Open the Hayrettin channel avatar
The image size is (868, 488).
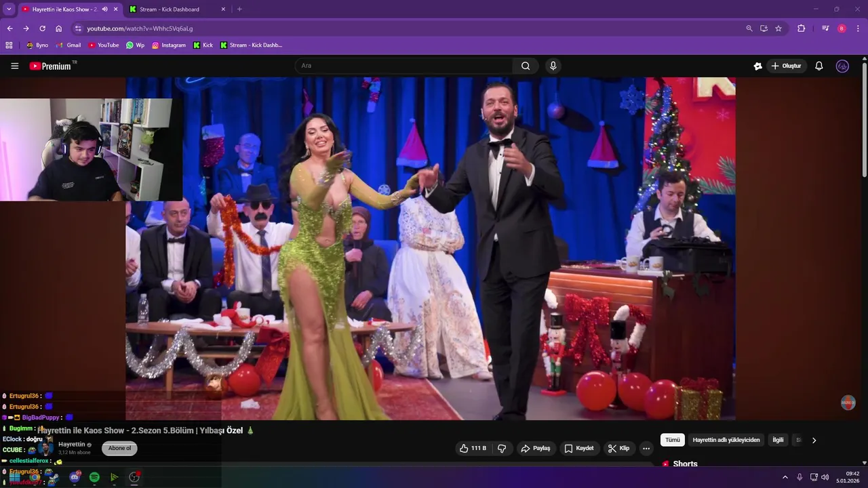click(46, 448)
